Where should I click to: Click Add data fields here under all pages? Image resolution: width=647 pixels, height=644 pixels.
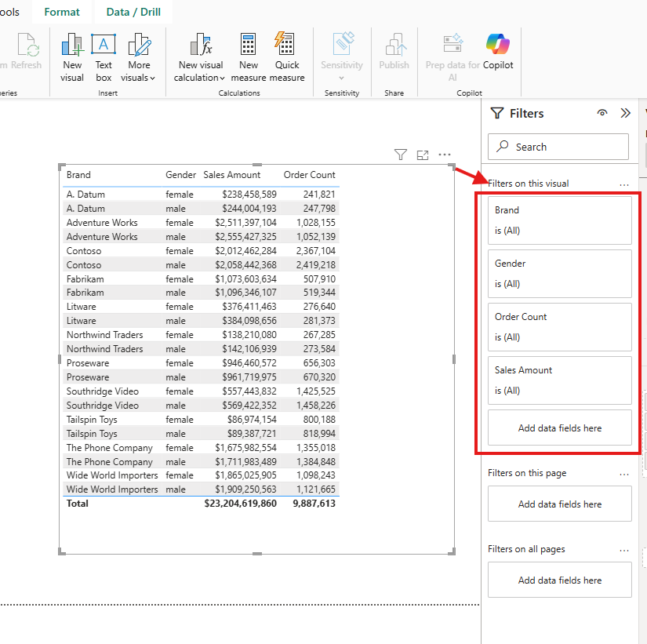[x=560, y=580]
